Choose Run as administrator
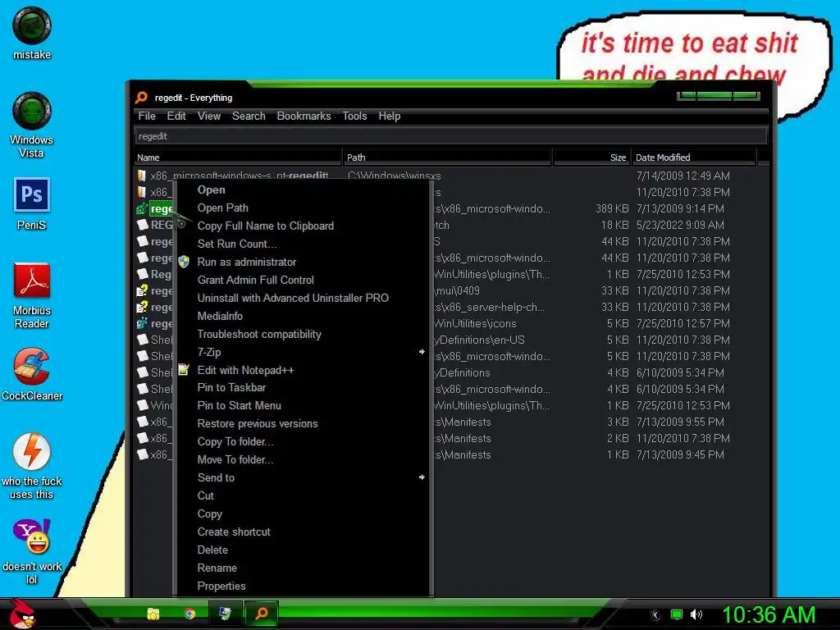The width and height of the screenshot is (840, 630). point(247,262)
